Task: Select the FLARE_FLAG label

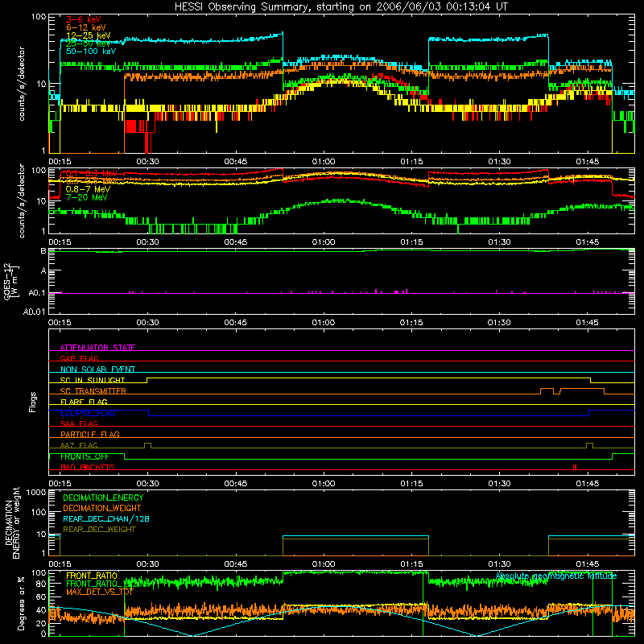Action: click(84, 402)
